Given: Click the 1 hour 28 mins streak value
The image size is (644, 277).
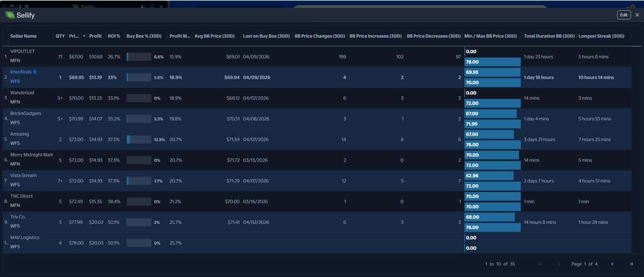Looking at the screenshot, I should click(594, 222).
